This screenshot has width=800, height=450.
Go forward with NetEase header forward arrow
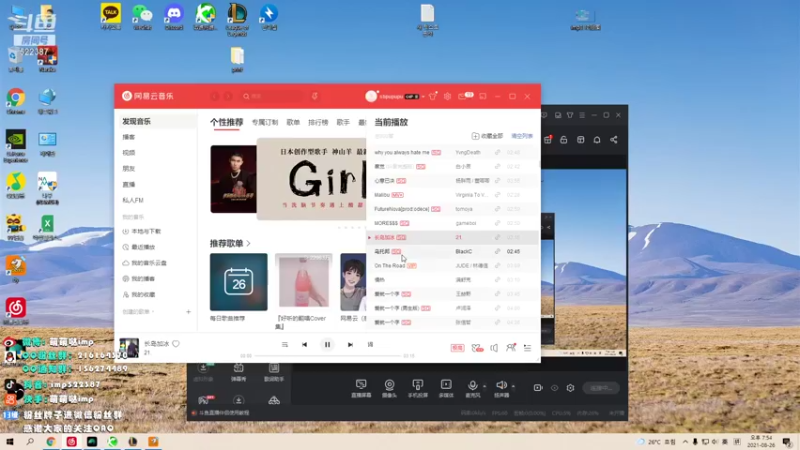(x=228, y=96)
